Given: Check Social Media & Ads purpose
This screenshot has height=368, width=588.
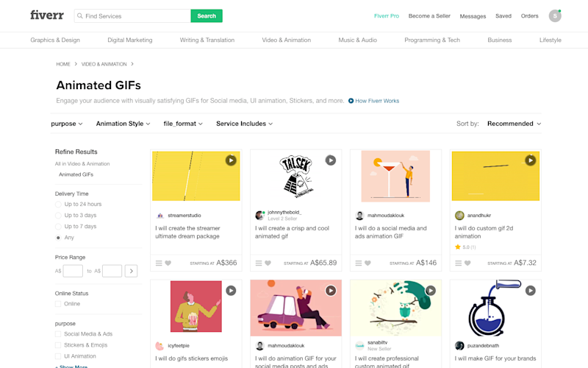Looking at the screenshot, I should (x=58, y=334).
